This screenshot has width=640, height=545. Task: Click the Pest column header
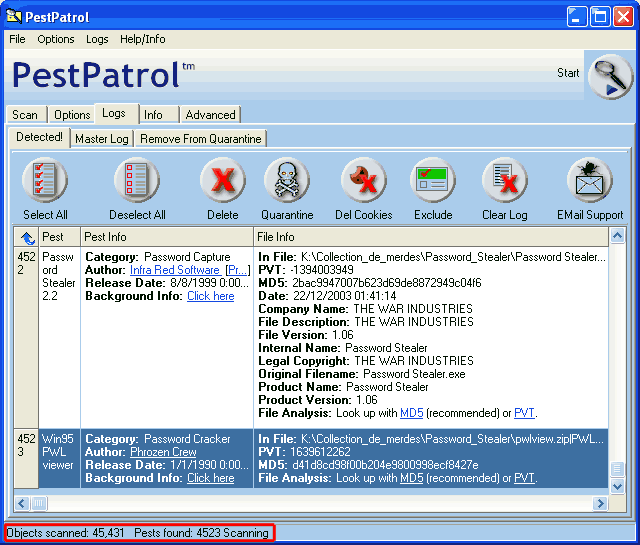click(x=60, y=237)
